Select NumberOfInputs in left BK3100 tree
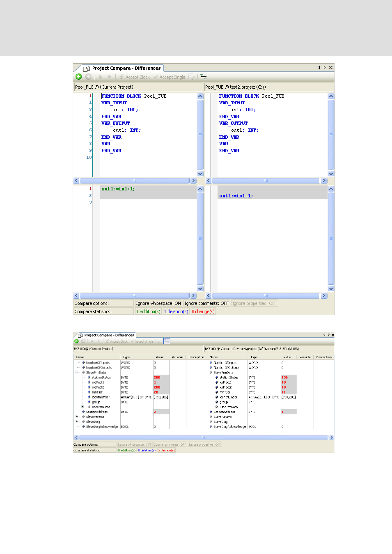392x554 pixels. (x=98, y=363)
